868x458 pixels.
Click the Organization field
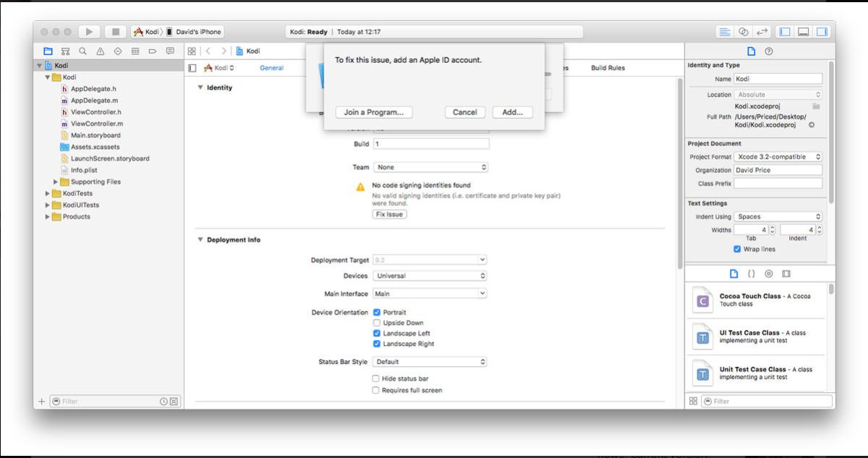[x=778, y=170]
